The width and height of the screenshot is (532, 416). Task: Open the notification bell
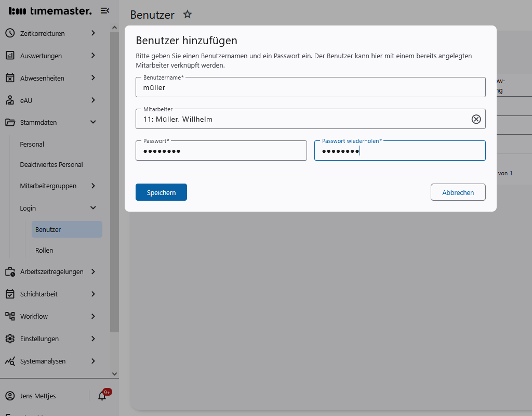tap(102, 396)
